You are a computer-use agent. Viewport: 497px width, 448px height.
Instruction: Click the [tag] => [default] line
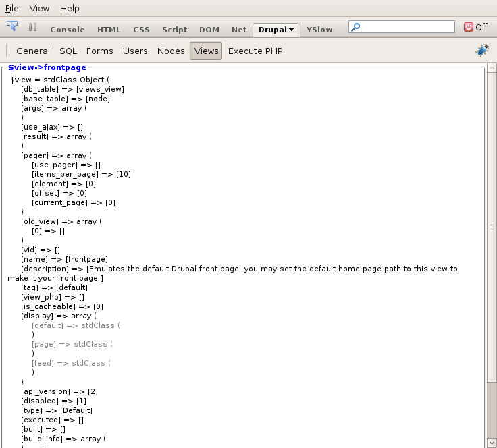coord(54,288)
